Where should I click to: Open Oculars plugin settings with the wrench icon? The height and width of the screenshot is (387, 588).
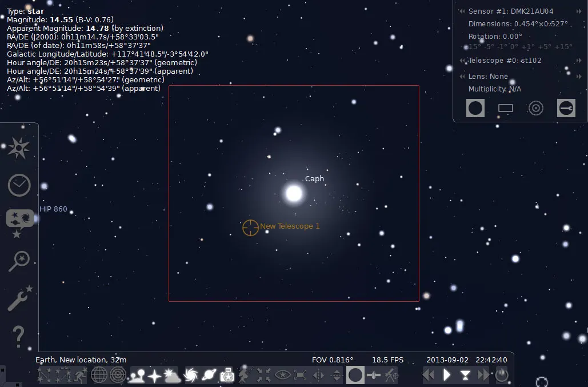[566, 107]
